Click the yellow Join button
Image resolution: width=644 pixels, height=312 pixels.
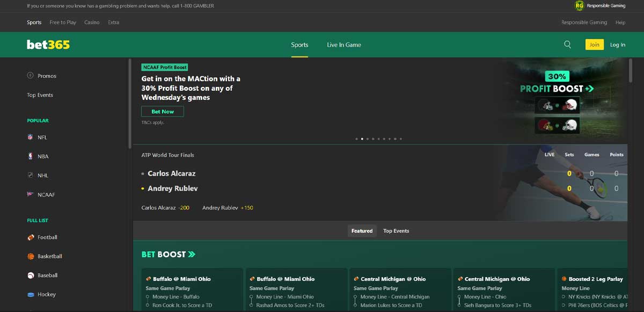[595, 45]
